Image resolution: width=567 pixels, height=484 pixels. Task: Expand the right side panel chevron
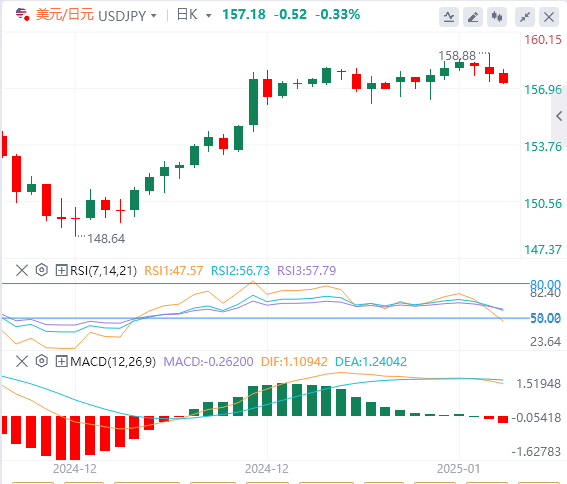click(559, 116)
